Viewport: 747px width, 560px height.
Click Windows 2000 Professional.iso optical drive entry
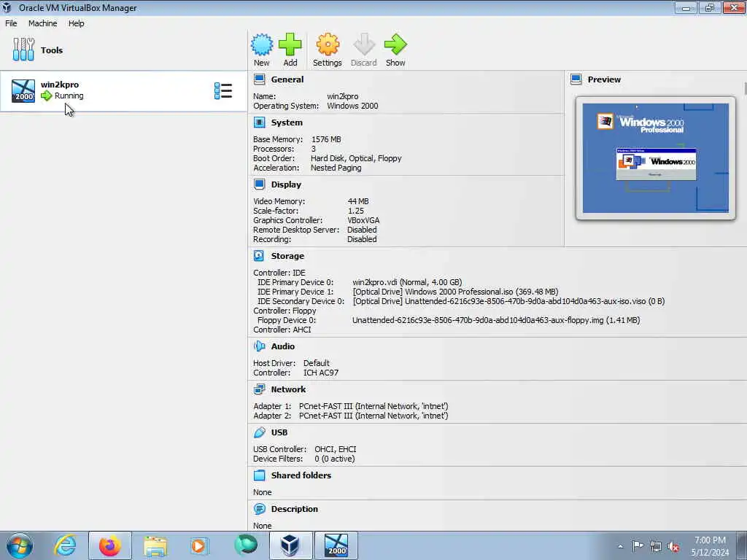click(455, 292)
